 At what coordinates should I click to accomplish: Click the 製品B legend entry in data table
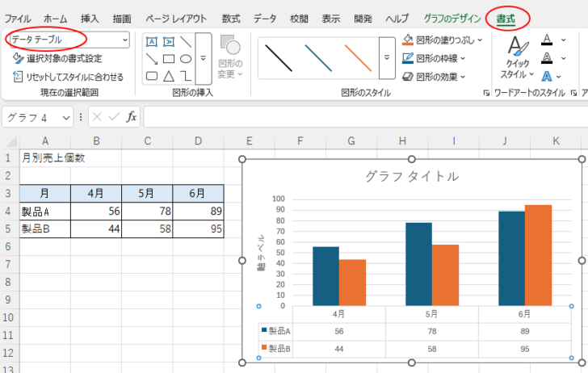[x=276, y=349]
